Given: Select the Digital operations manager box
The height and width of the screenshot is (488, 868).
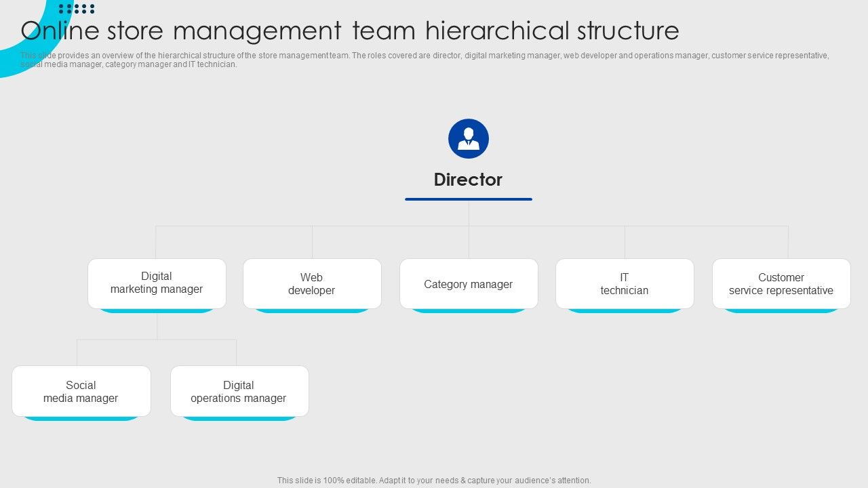Looking at the screenshot, I should click(x=239, y=392).
